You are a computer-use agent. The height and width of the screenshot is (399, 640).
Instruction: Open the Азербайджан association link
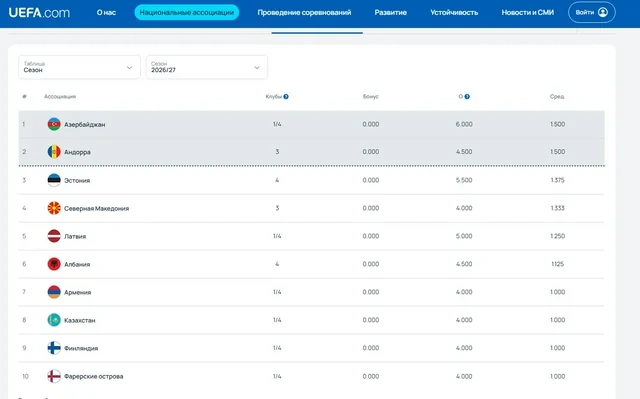(x=84, y=124)
